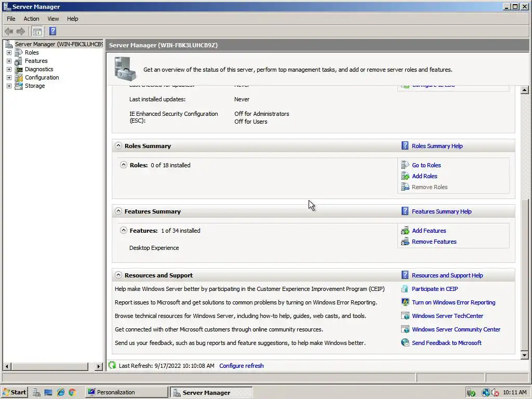
Task: Select Roles in the console tree
Action: pyautogui.click(x=32, y=52)
